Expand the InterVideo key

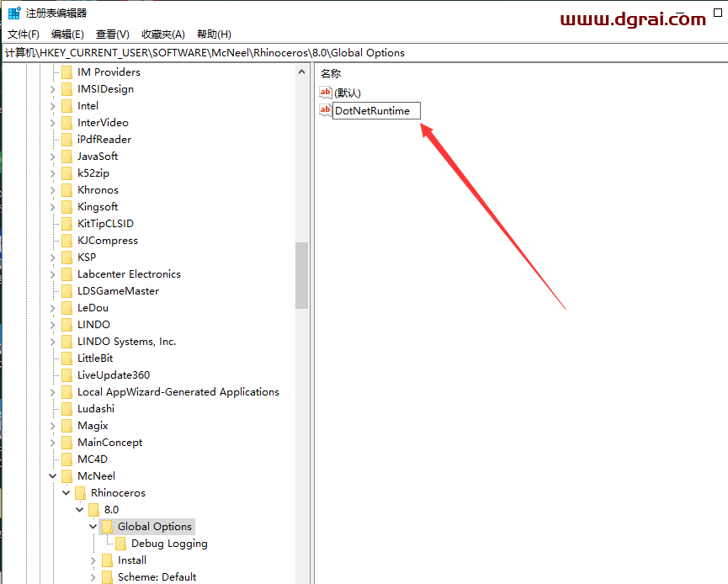(x=52, y=123)
